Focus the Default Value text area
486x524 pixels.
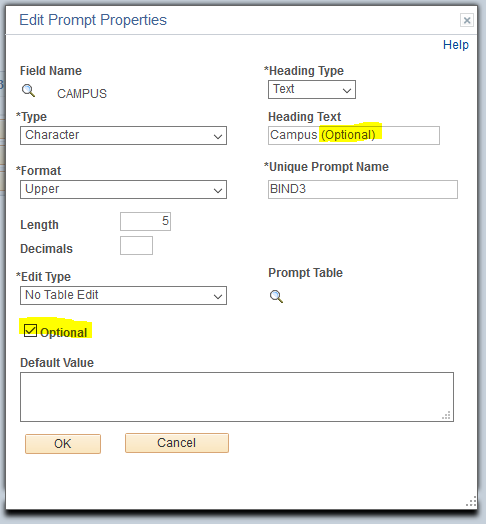237,397
